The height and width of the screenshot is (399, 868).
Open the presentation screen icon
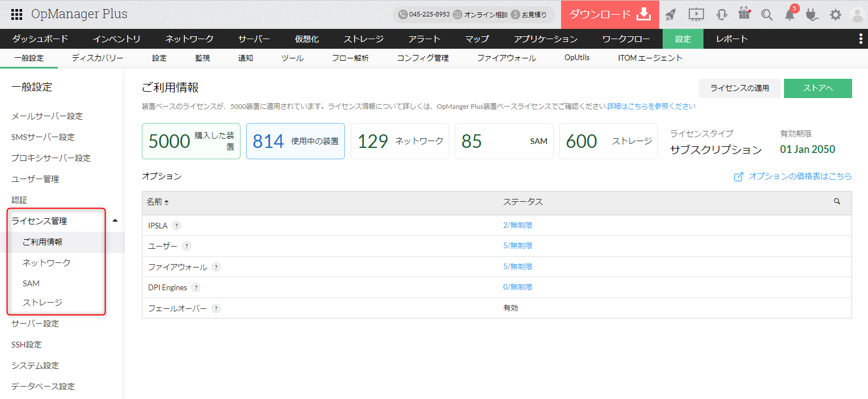click(x=696, y=15)
